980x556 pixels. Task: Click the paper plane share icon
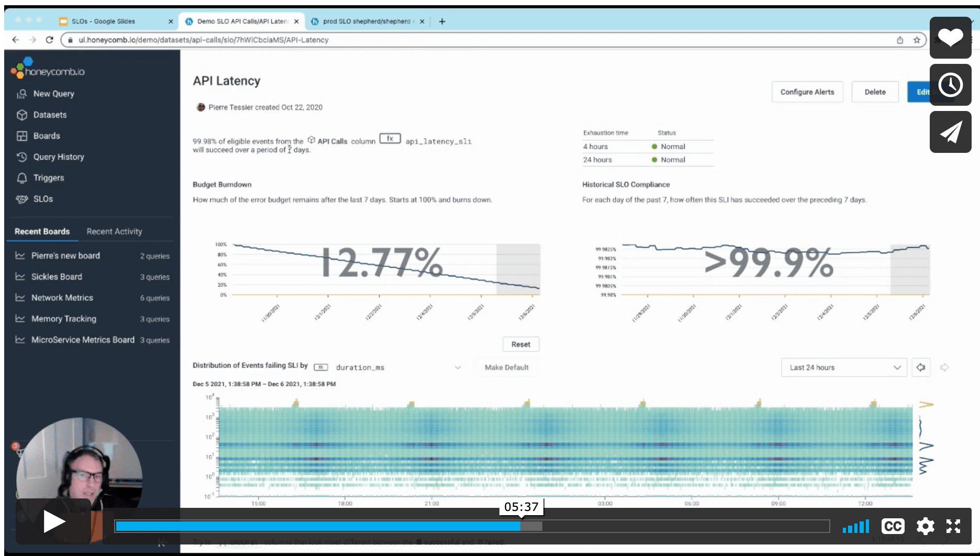[950, 132]
